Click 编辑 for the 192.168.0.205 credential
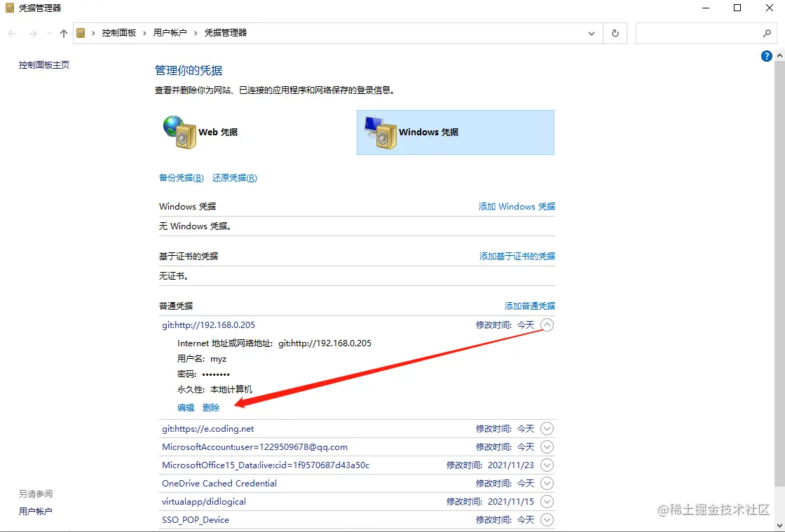Screen dimensions: 785x532 tap(186, 408)
